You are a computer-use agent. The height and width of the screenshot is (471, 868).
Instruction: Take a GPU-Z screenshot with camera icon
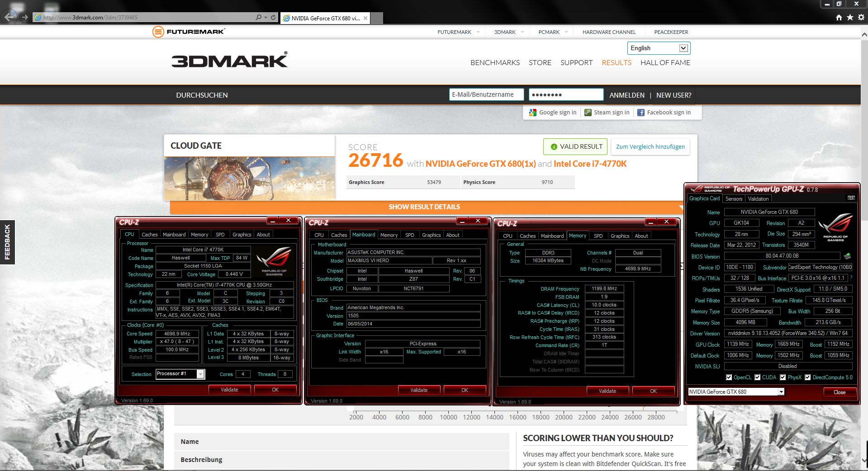tap(851, 198)
